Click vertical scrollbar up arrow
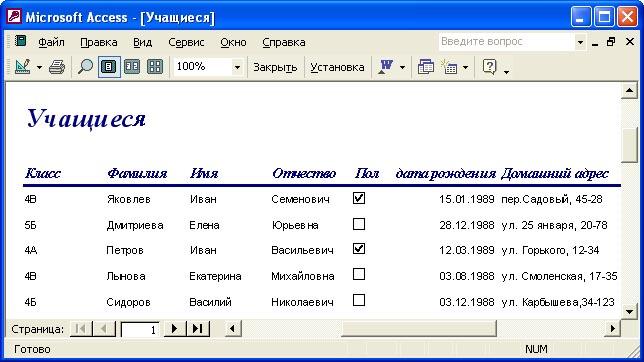The width and height of the screenshot is (644, 362). 629,91
